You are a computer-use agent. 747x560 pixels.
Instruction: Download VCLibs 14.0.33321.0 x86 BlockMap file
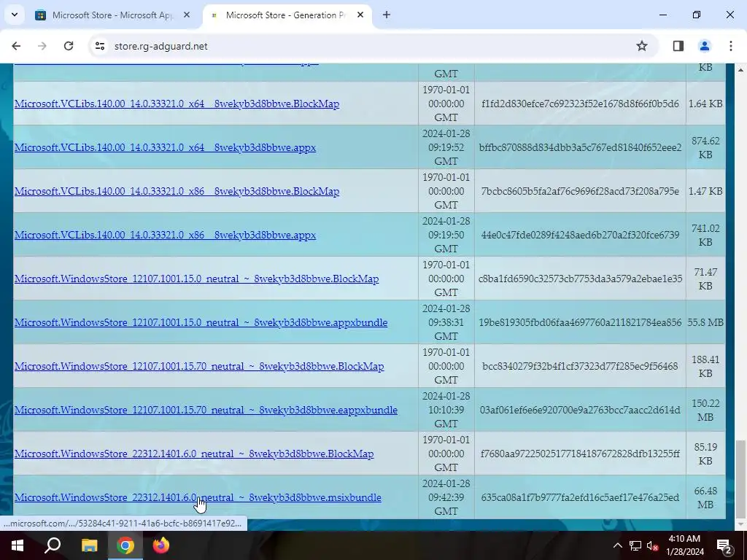pyautogui.click(x=177, y=192)
